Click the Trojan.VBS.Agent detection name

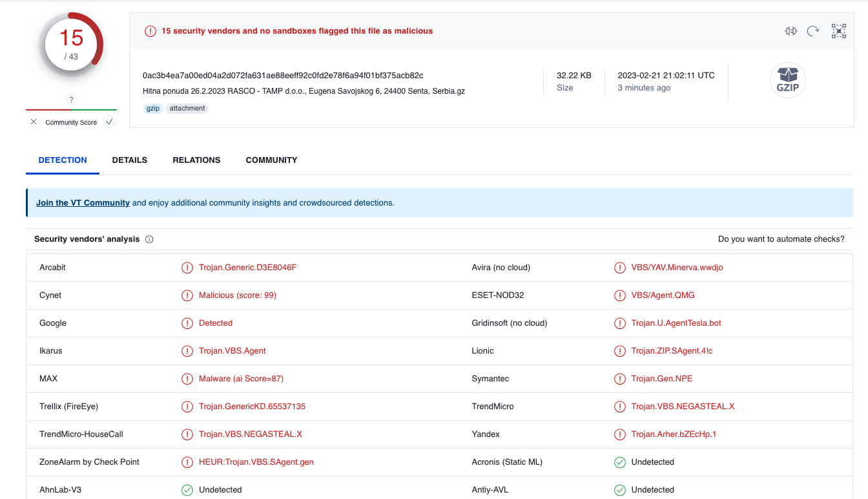pyautogui.click(x=232, y=351)
